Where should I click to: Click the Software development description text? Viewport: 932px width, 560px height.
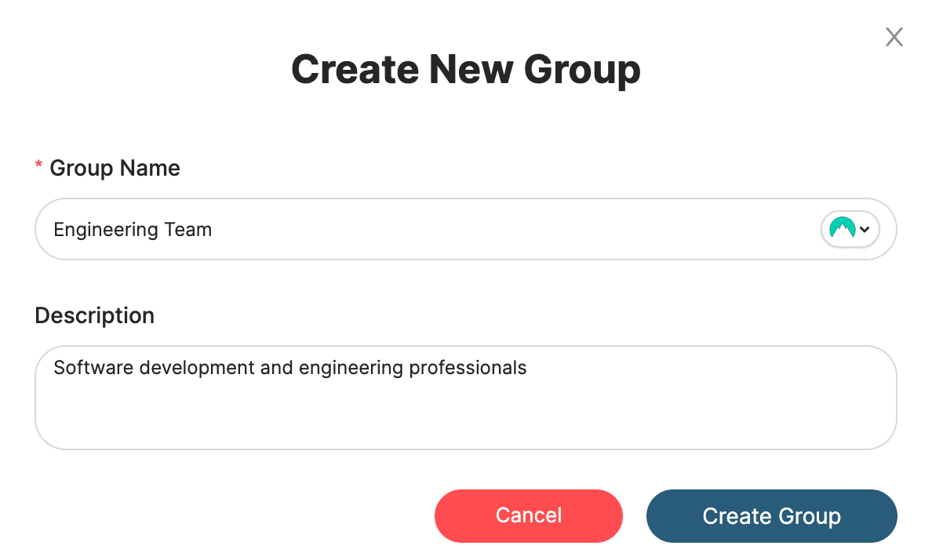click(x=289, y=367)
